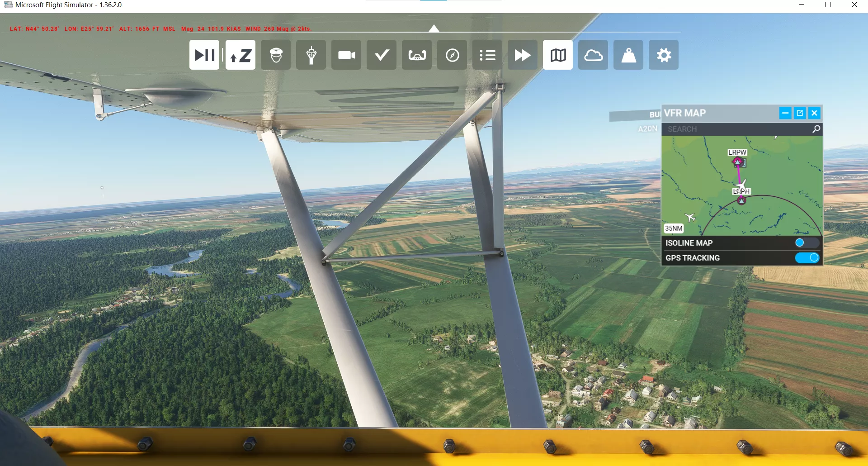The height and width of the screenshot is (466, 868).
Task: Enable the Isoline Map toggle
Action: click(x=807, y=243)
